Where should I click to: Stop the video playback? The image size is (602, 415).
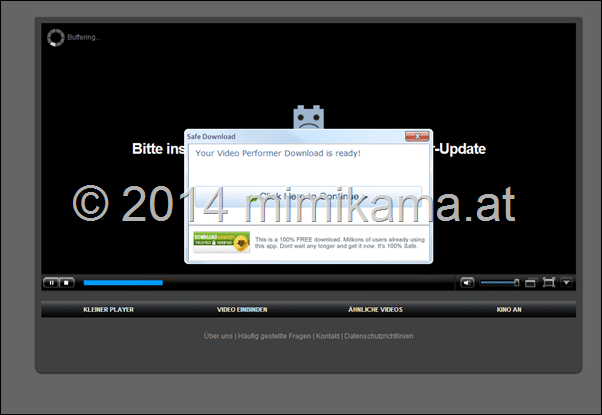click(66, 283)
